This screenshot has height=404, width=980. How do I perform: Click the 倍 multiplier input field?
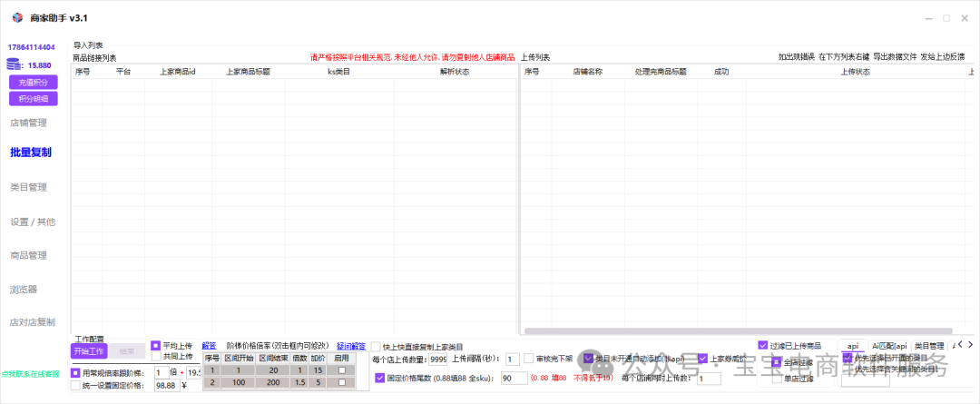point(162,373)
